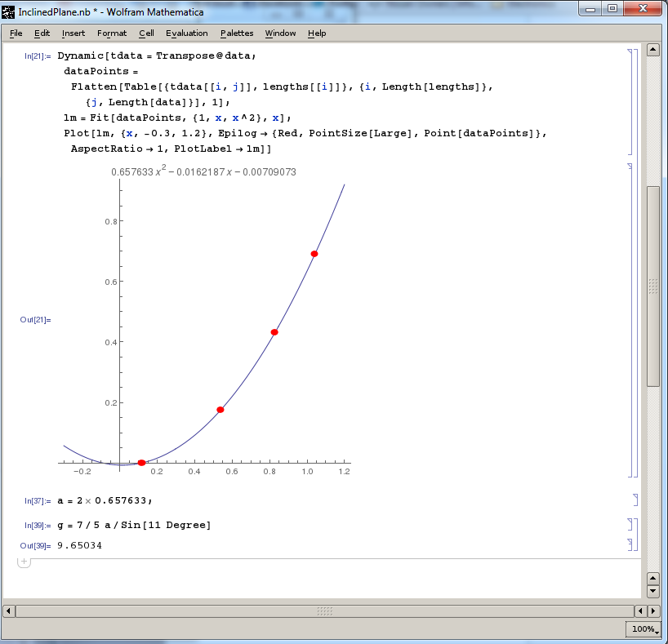Click the In[39]:= cell label
The image size is (668, 644).
point(38,525)
